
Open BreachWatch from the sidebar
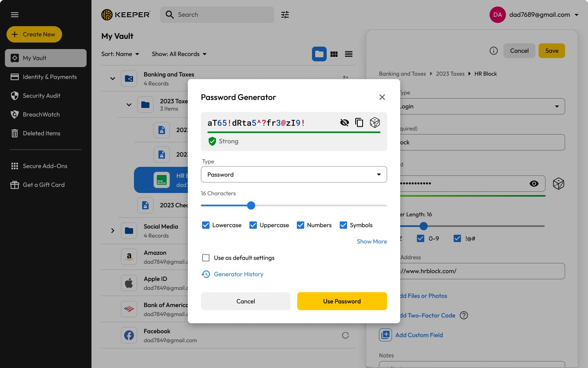click(40, 114)
